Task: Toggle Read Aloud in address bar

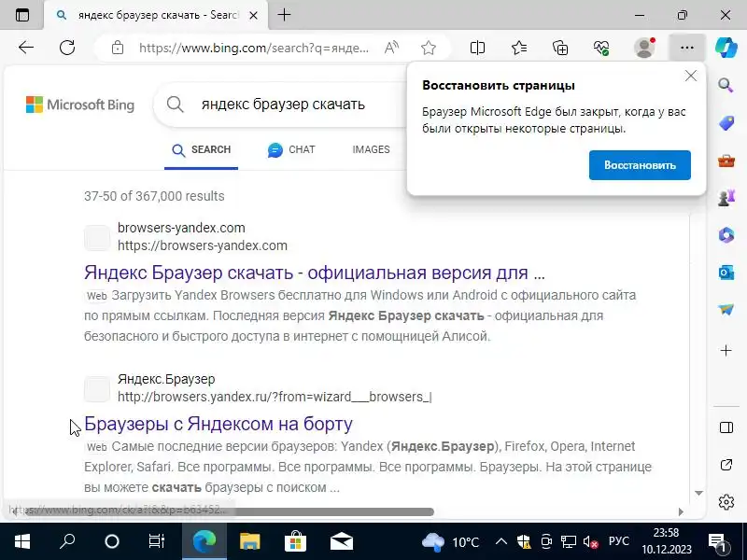Action: pyautogui.click(x=391, y=48)
